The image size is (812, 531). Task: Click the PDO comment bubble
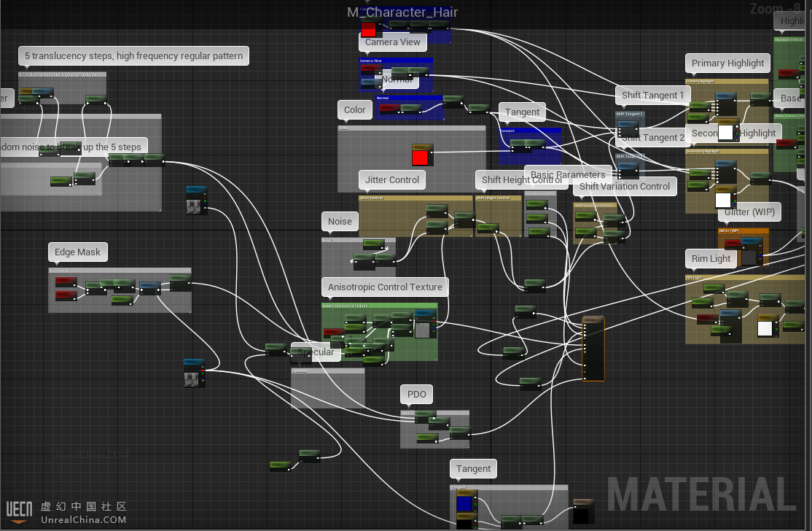pos(416,395)
